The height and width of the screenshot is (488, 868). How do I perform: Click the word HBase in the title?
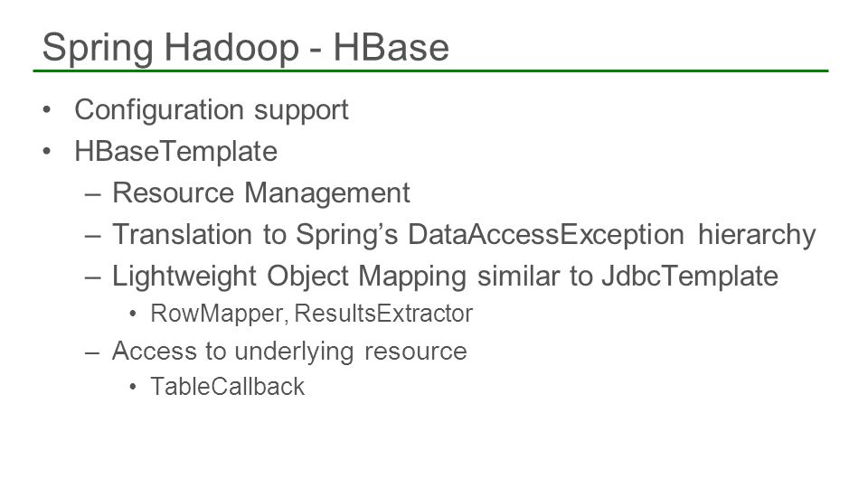(x=391, y=48)
